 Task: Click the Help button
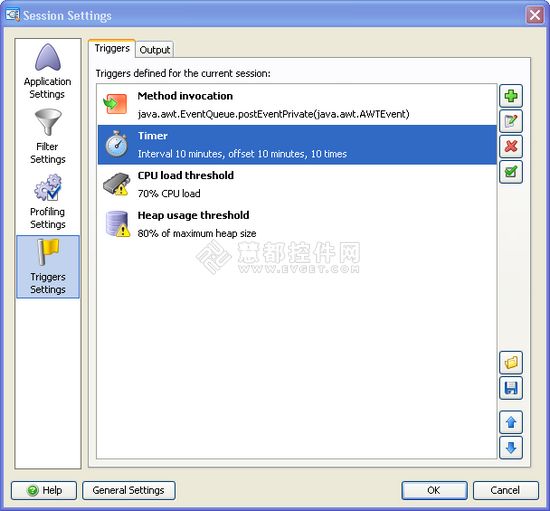[44, 490]
